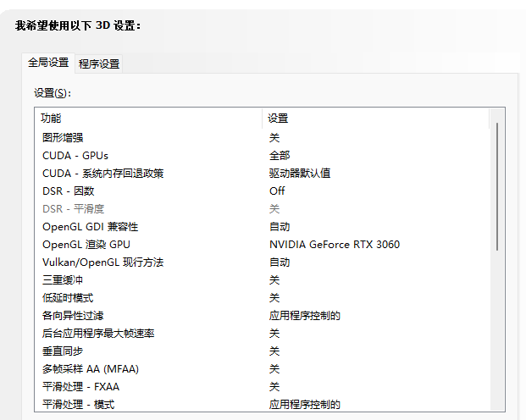Screen dimensions: 526x420
Task: Select the OpenGL GDI 兼容性 row
Action: (90, 227)
